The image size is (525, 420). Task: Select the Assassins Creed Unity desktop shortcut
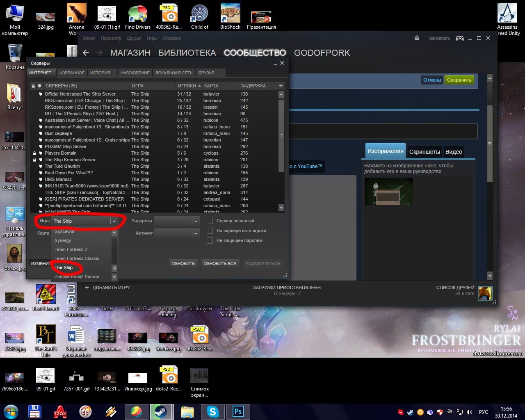508,19
